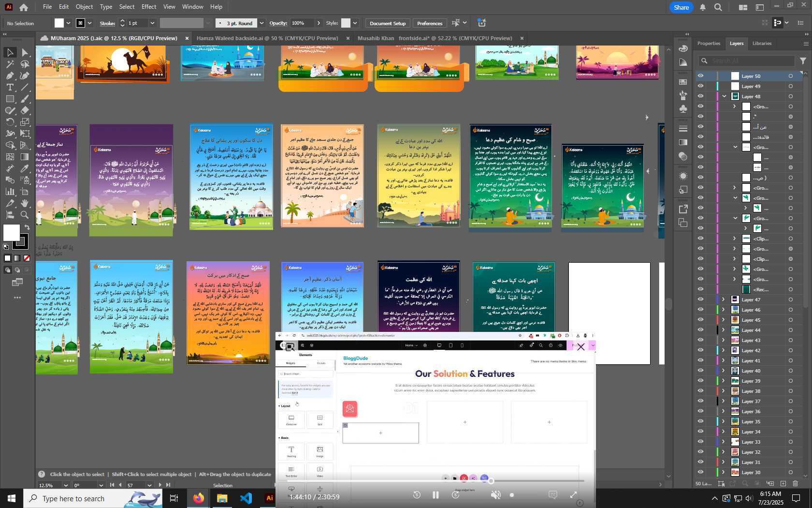812x508 pixels.
Task: Select the Column Graph tool
Action: tap(10, 192)
